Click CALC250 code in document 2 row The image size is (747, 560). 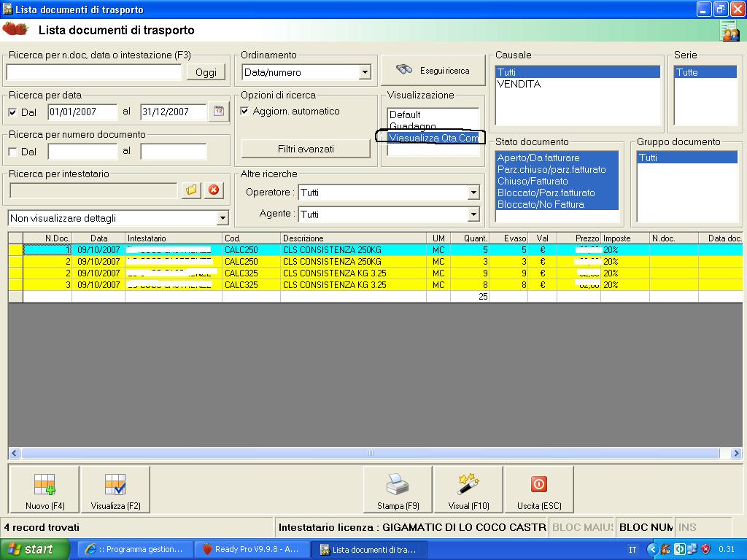251,262
